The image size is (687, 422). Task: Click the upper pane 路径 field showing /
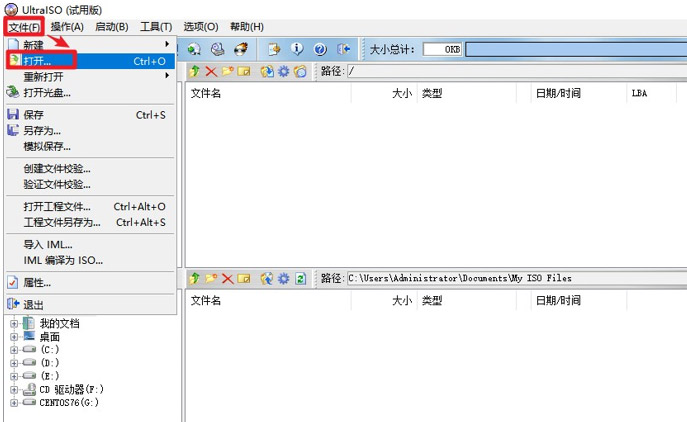click(x=517, y=71)
